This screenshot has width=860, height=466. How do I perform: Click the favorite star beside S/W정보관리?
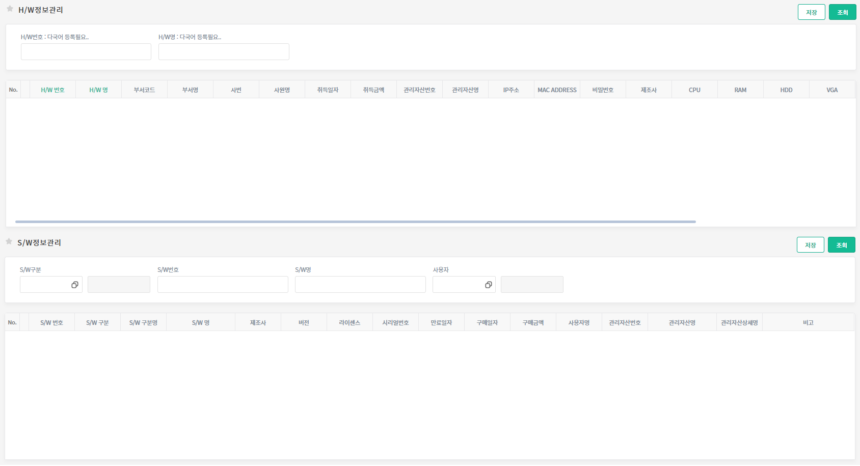click(9, 241)
